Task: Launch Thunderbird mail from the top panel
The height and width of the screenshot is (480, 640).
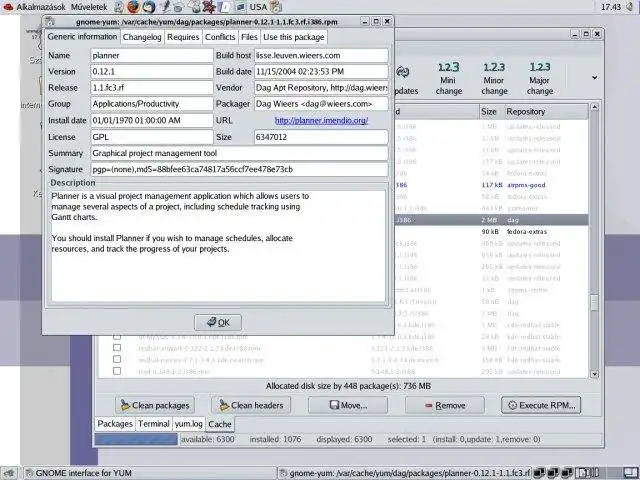Action: [x=149, y=7]
